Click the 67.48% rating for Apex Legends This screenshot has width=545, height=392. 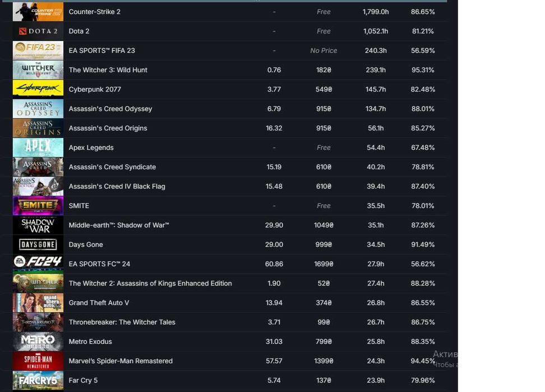(x=423, y=147)
